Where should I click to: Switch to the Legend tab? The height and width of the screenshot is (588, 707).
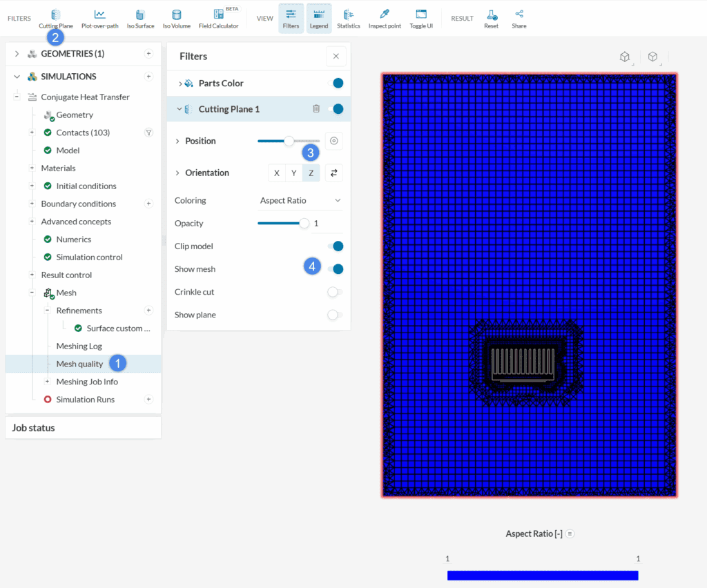click(x=318, y=17)
